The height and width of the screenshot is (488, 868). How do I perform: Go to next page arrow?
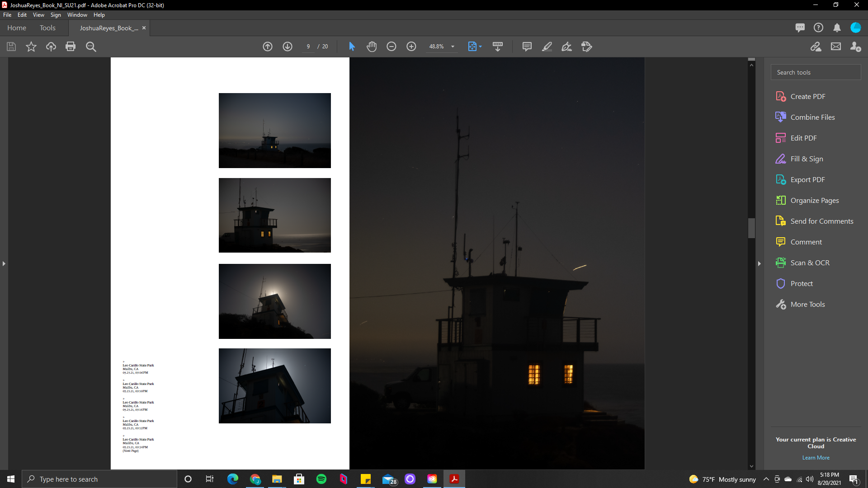point(288,47)
